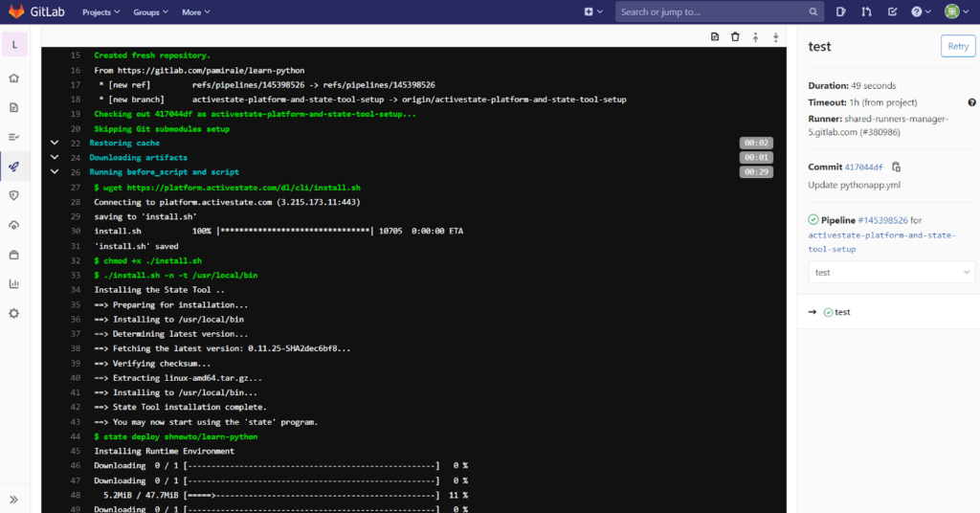The height and width of the screenshot is (513, 980).
Task: Click the Retry button
Action: coord(958,46)
